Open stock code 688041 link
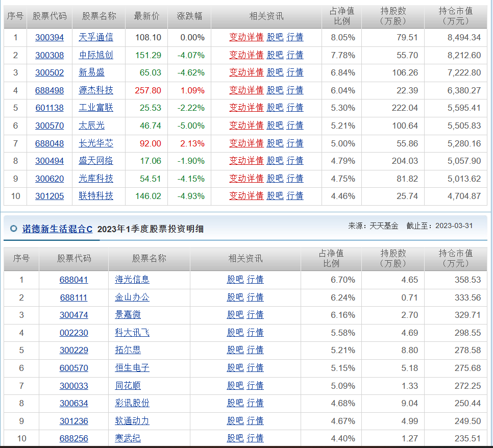The image size is (493, 448). pyautogui.click(x=73, y=280)
